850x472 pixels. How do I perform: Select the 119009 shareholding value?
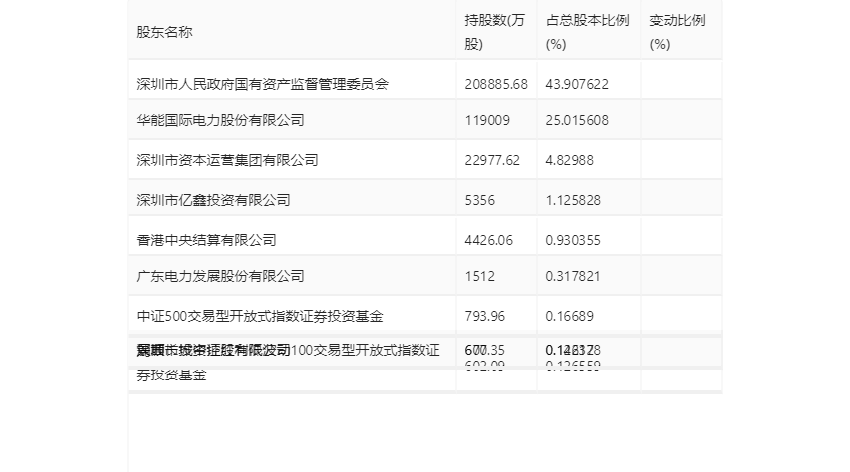tap(487, 120)
